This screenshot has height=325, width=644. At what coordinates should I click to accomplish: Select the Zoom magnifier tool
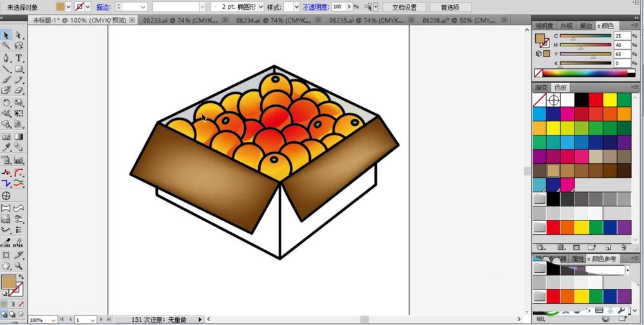click(x=19, y=265)
